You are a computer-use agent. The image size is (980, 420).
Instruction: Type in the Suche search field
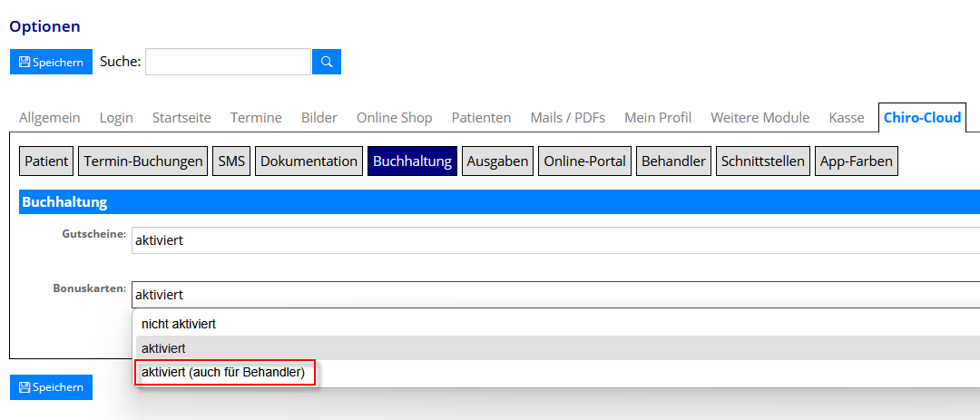pos(228,62)
